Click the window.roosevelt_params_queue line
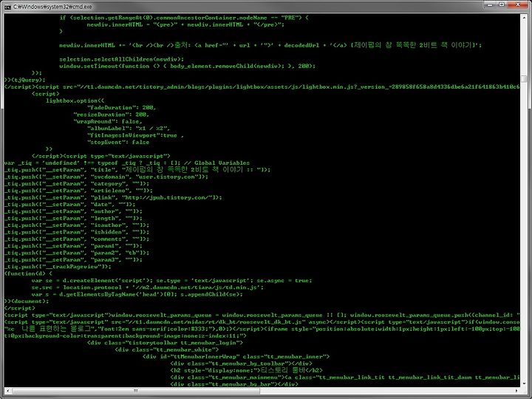 point(262,316)
